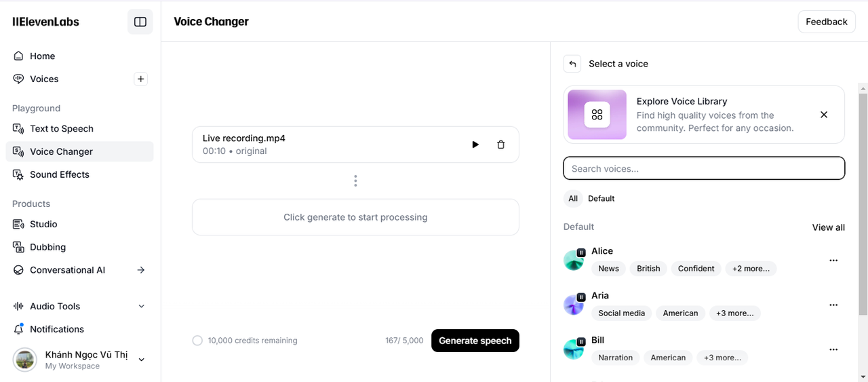Delete the Live recording.mp4 file
Image resolution: width=868 pixels, height=382 pixels.
[x=501, y=145]
